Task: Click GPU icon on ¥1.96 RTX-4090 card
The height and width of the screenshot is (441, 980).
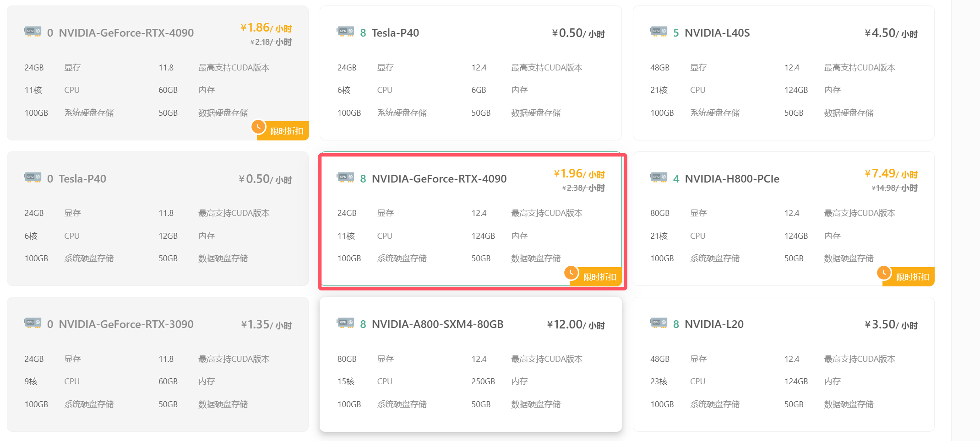Action: click(x=345, y=177)
